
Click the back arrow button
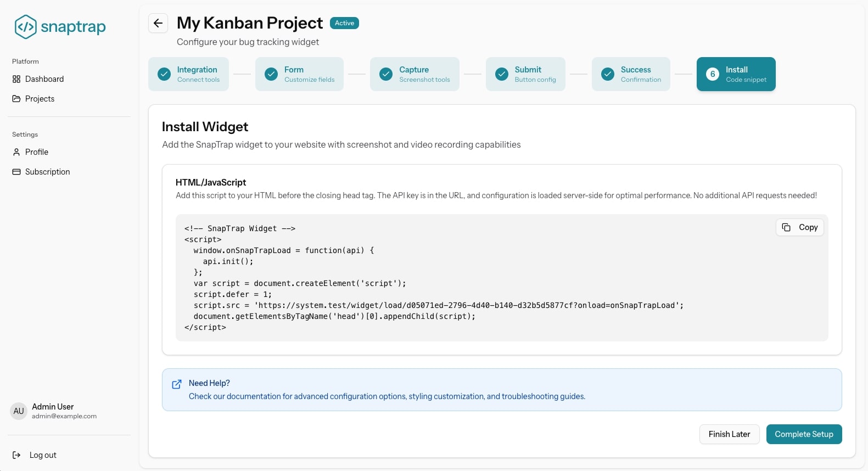click(x=158, y=23)
